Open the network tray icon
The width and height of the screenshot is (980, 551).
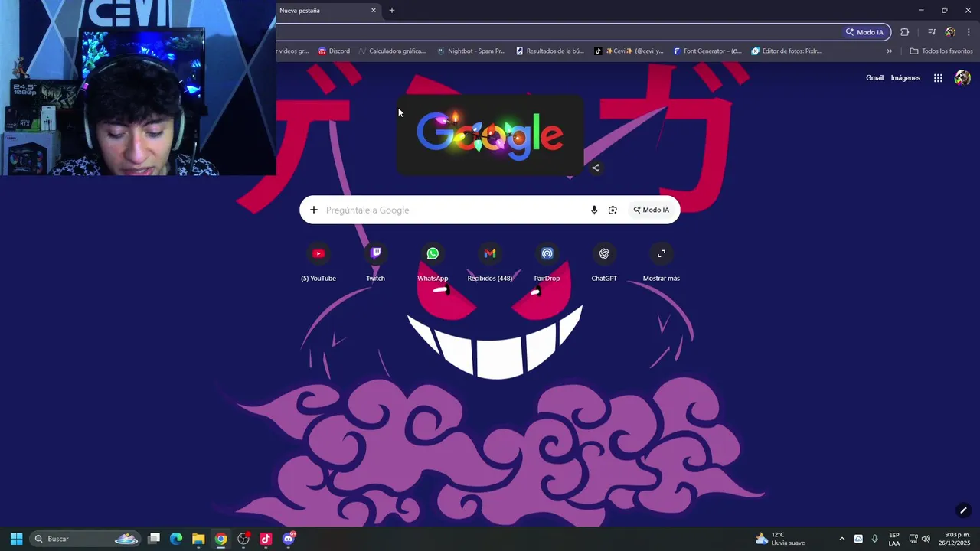(913, 539)
